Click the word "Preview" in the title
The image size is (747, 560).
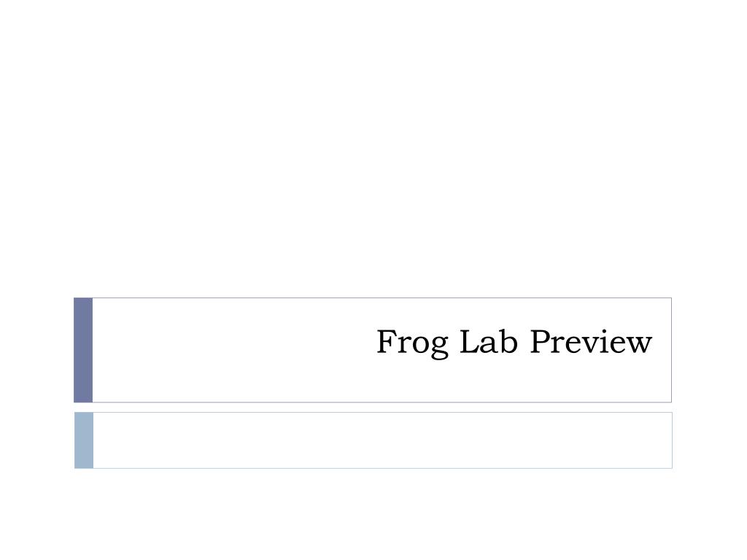coord(591,341)
